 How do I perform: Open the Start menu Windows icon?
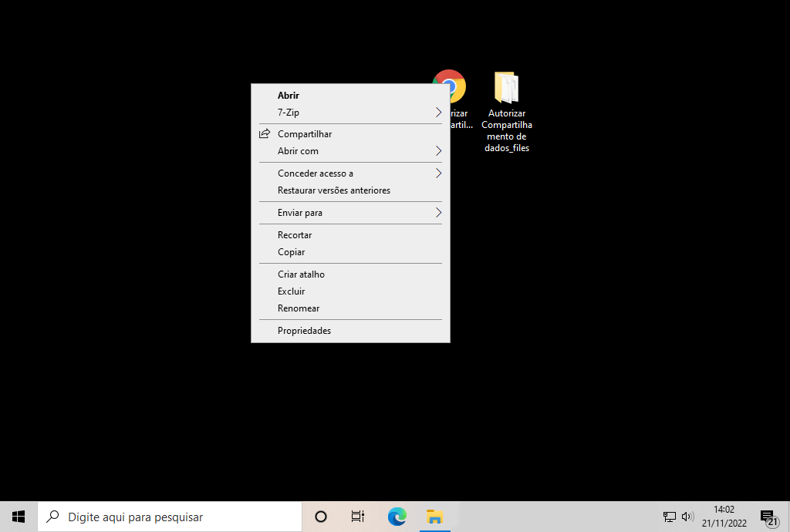click(x=19, y=517)
